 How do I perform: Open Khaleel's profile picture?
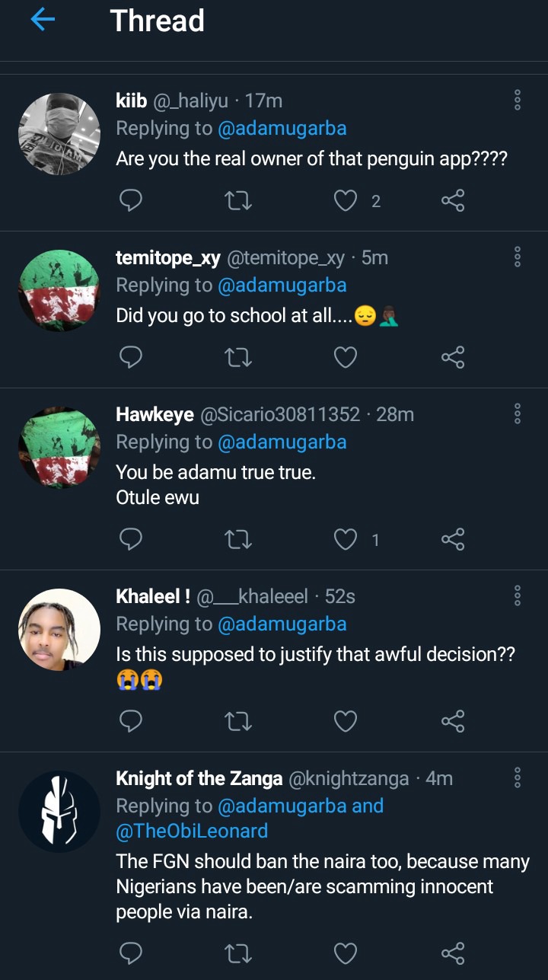(59, 630)
